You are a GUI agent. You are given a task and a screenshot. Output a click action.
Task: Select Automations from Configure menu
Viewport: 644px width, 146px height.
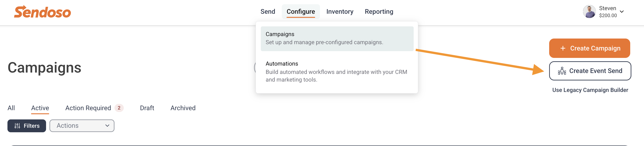click(x=337, y=72)
